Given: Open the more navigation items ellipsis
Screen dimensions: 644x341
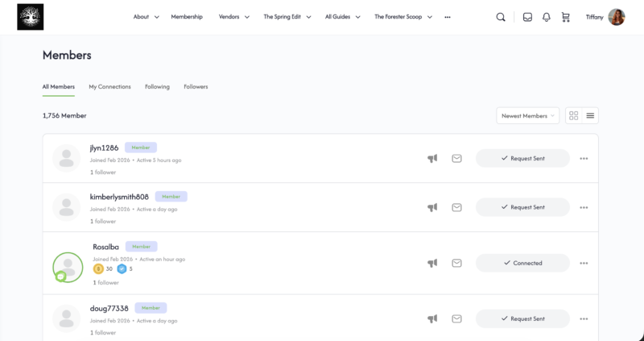Looking at the screenshot, I should click(448, 17).
